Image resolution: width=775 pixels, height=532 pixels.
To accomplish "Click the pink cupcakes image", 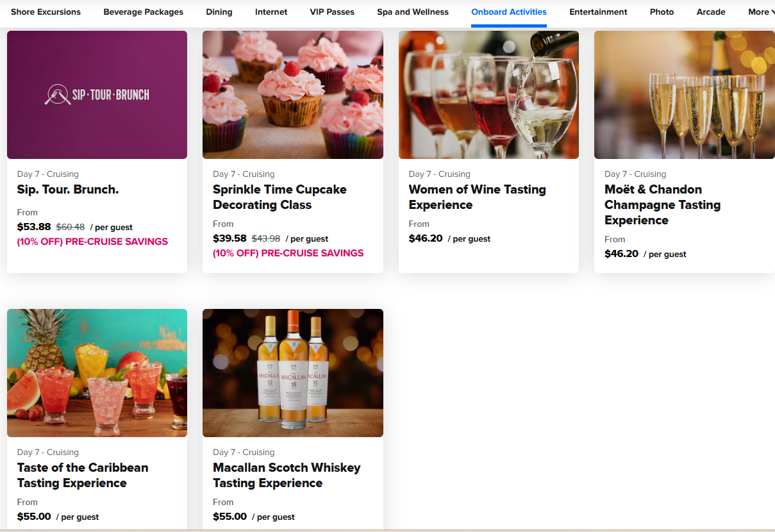I will pos(293,95).
